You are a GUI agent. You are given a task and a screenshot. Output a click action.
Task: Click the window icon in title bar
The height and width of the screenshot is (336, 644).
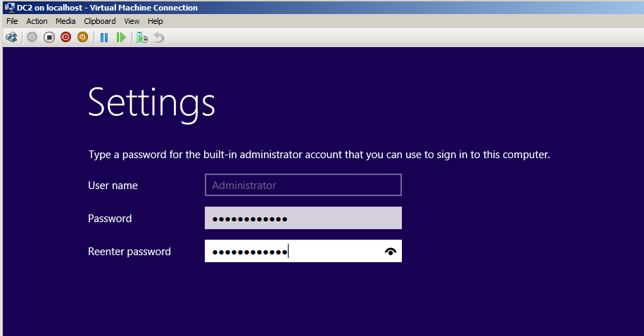pyautogui.click(x=9, y=8)
